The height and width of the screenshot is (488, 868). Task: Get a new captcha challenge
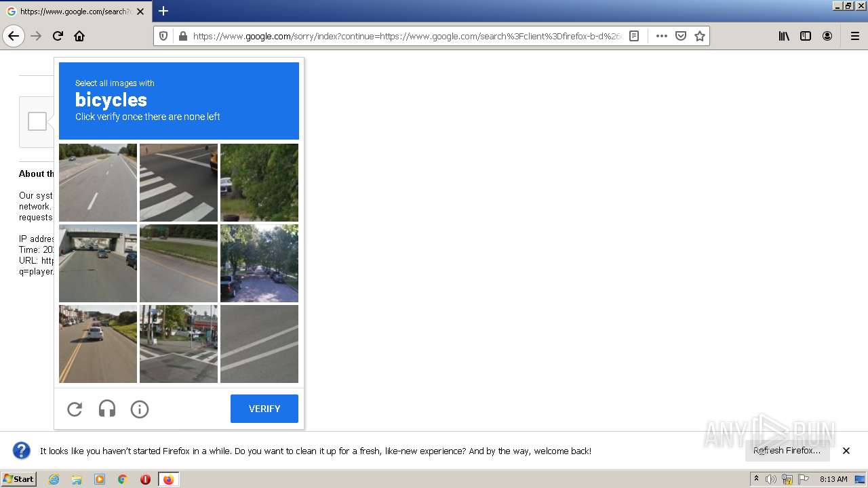point(75,409)
